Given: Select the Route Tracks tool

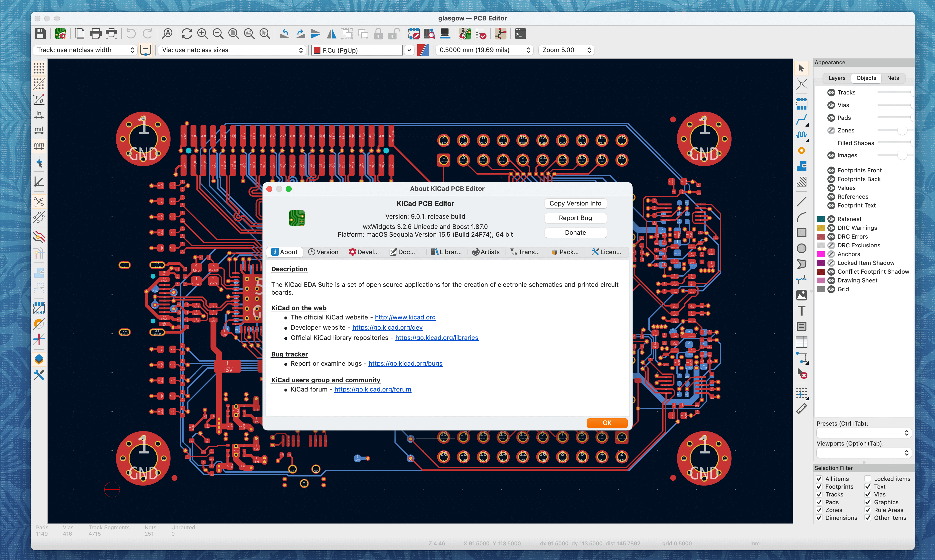Looking at the screenshot, I should click(x=801, y=120).
